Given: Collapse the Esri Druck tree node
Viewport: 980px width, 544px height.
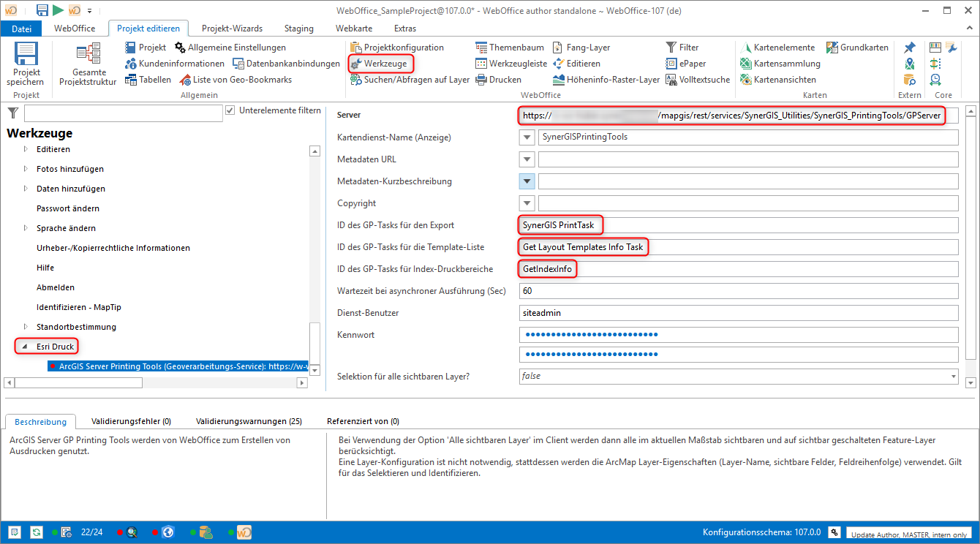Looking at the screenshot, I should point(24,347).
